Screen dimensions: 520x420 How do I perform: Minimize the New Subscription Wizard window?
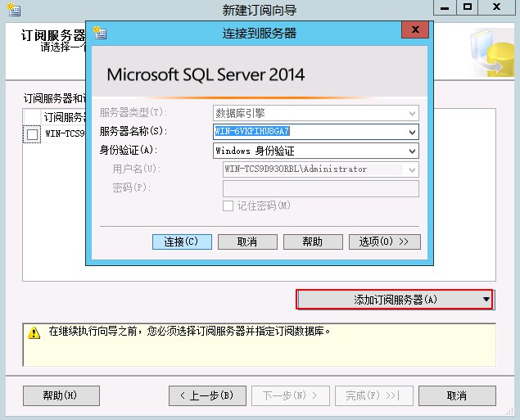pos(446,8)
